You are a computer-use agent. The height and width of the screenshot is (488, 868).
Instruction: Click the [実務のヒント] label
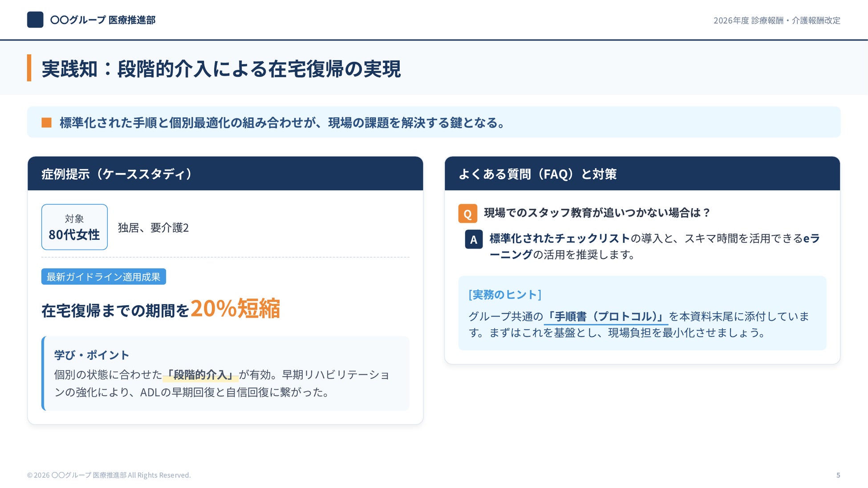(505, 294)
